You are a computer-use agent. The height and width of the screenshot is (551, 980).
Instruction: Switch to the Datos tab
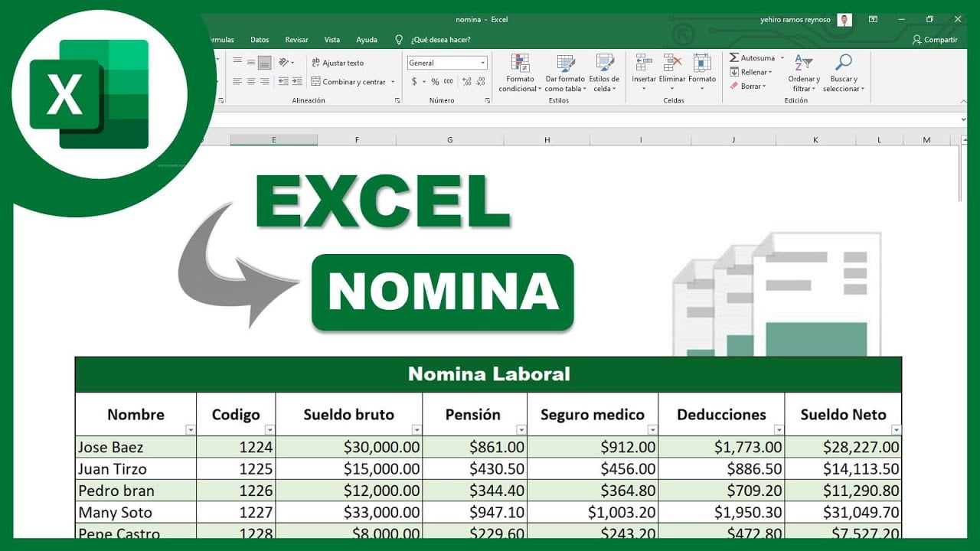tap(260, 40)
